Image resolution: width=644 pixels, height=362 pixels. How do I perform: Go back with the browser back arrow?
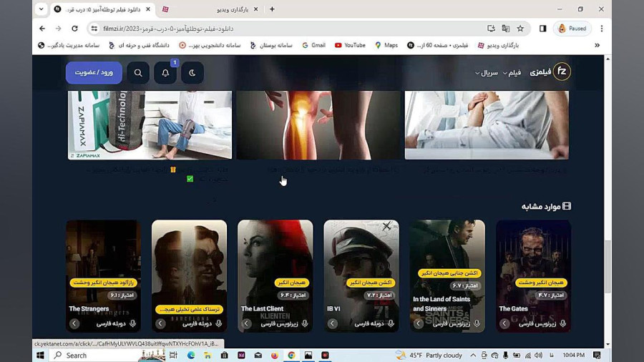(x=42, y=29)
